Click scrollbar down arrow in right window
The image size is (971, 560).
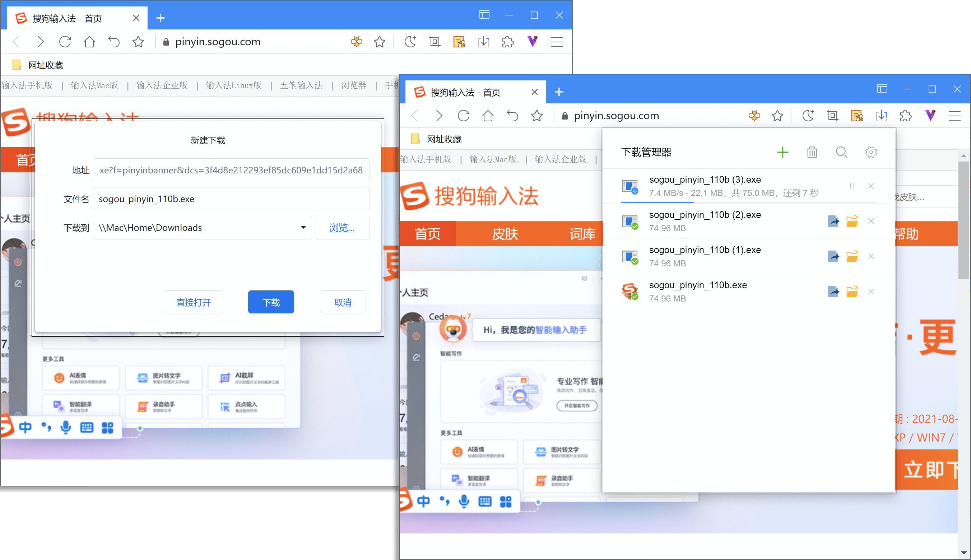963,553
